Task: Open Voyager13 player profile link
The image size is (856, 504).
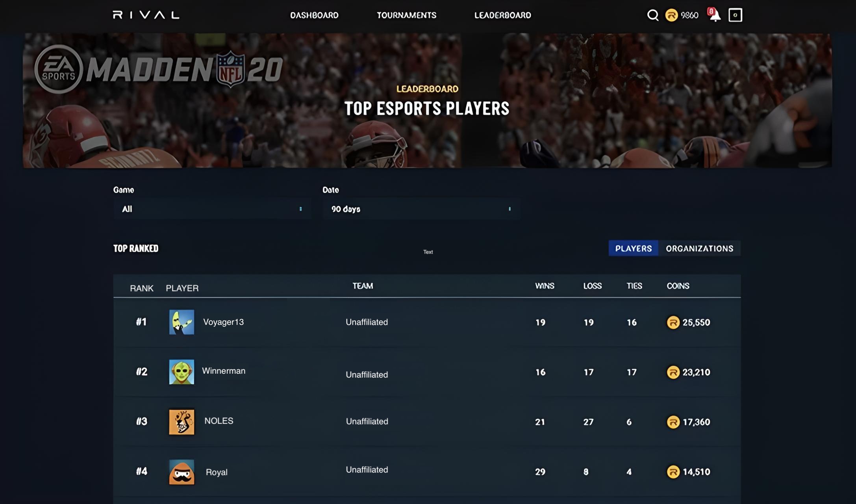Action: 223,322
